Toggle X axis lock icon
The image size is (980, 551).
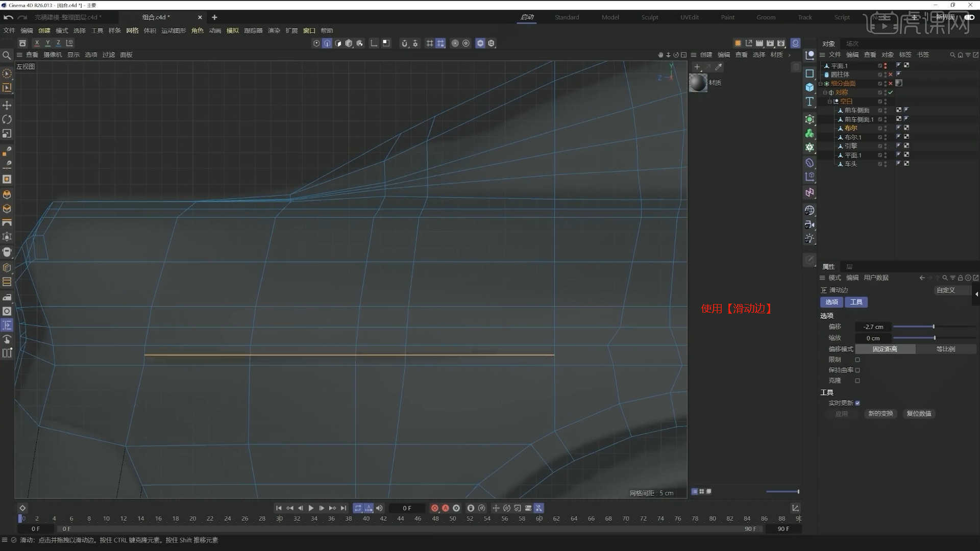coord(37,43)
